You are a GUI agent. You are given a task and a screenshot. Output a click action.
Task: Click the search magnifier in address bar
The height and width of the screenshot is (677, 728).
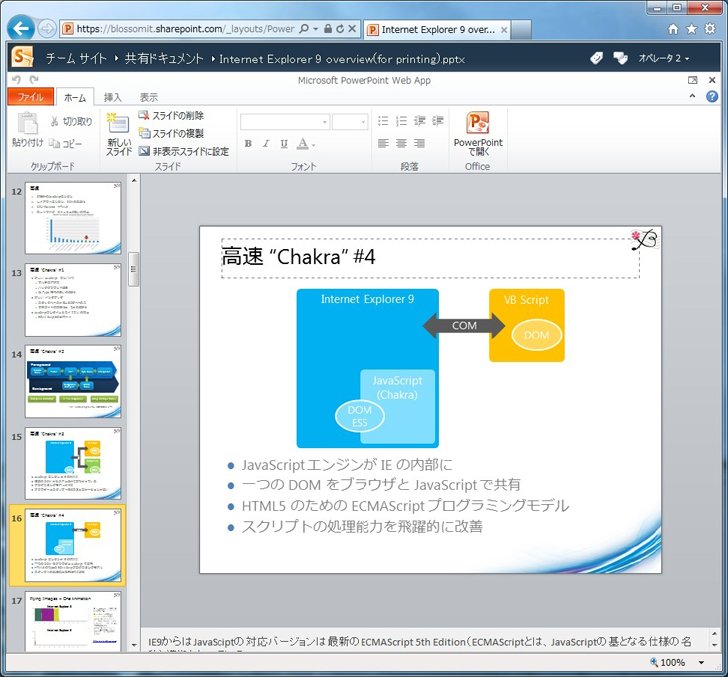click(x=304, y=29)
